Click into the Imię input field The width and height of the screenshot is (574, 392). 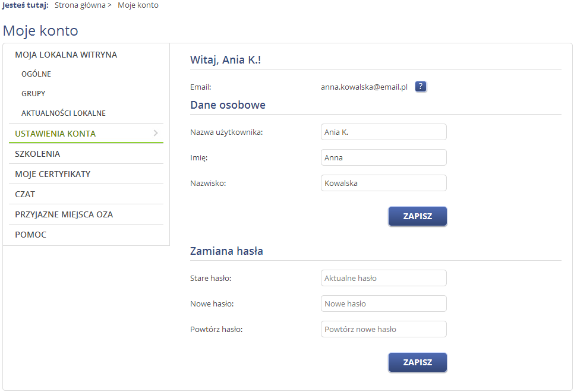click(384, 157)
